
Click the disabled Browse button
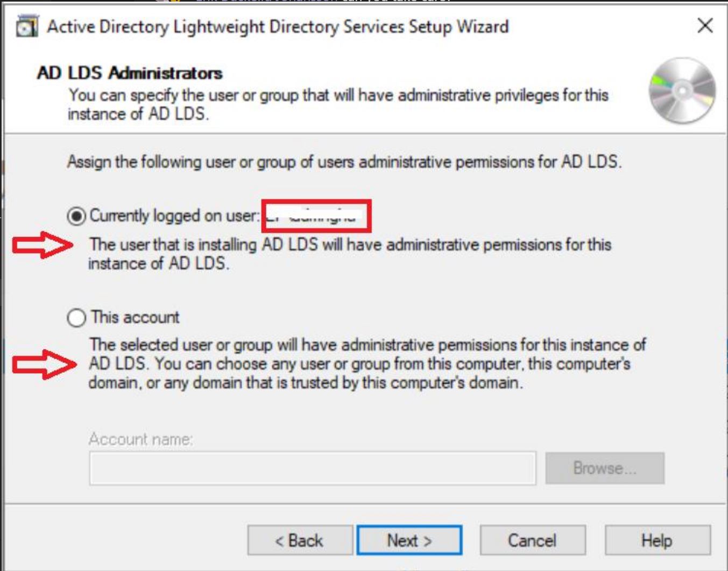pyautogui.click(x=605, y=468)
